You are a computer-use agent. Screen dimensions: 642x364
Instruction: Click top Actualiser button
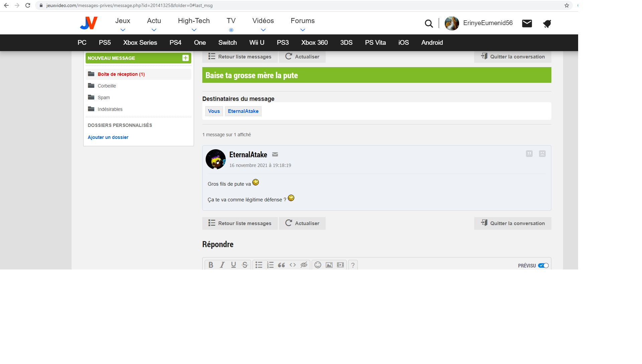302,56
